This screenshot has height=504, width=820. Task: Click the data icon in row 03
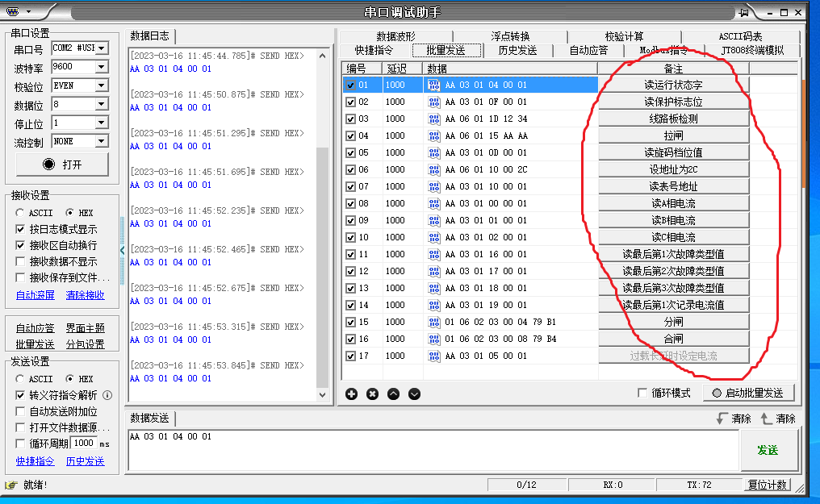point(433,119)
